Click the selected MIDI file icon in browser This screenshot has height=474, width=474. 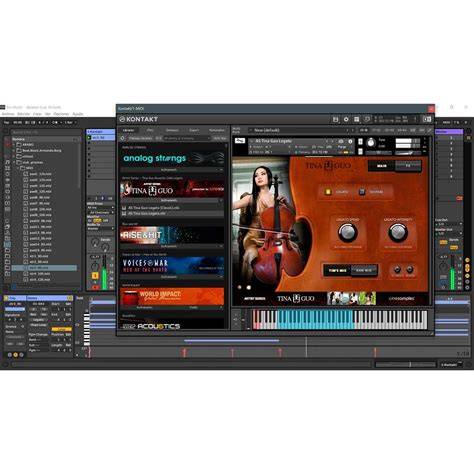tap(26, 268)
